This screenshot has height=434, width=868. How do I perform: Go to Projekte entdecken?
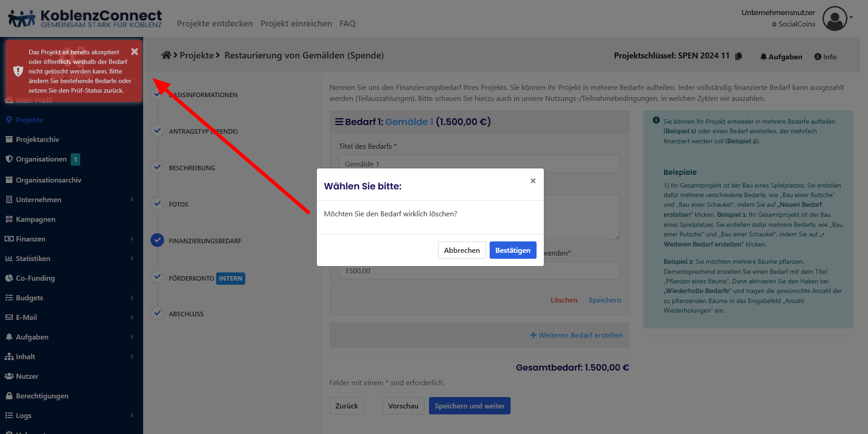pyautogui.click(x=215, y=23)
